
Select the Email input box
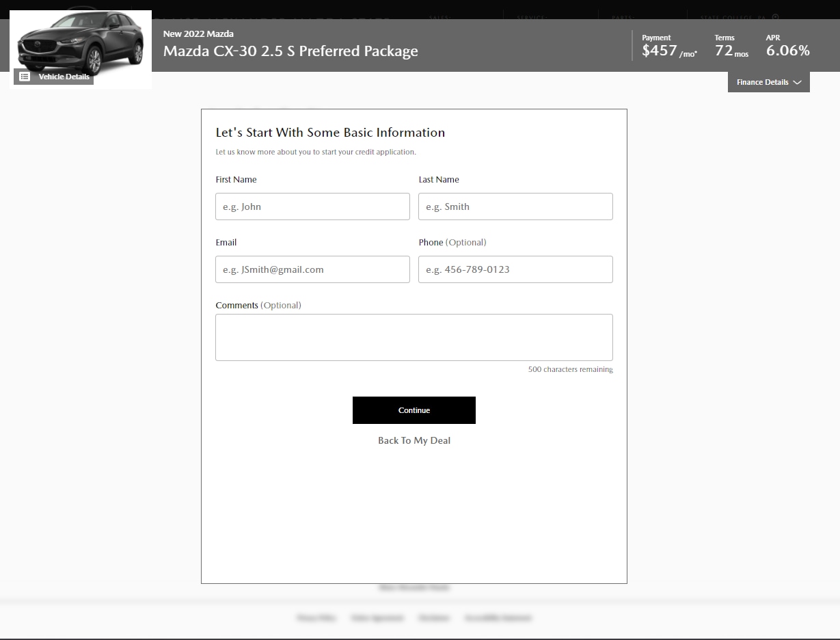(x=312, y=269)
